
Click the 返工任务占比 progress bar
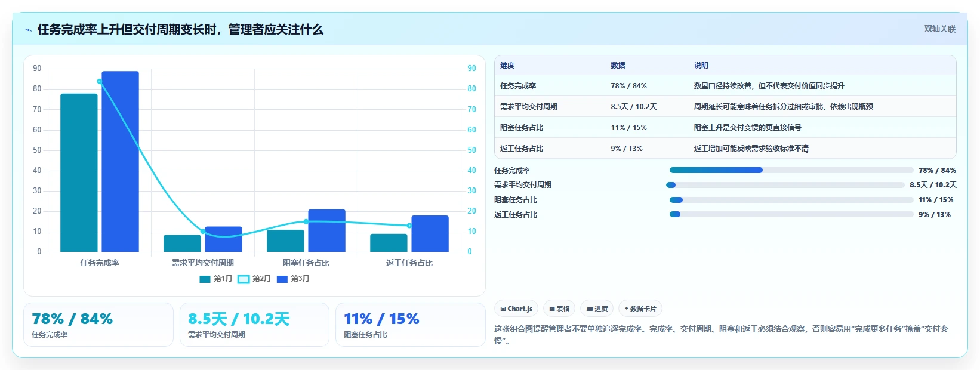click(791, 214)
